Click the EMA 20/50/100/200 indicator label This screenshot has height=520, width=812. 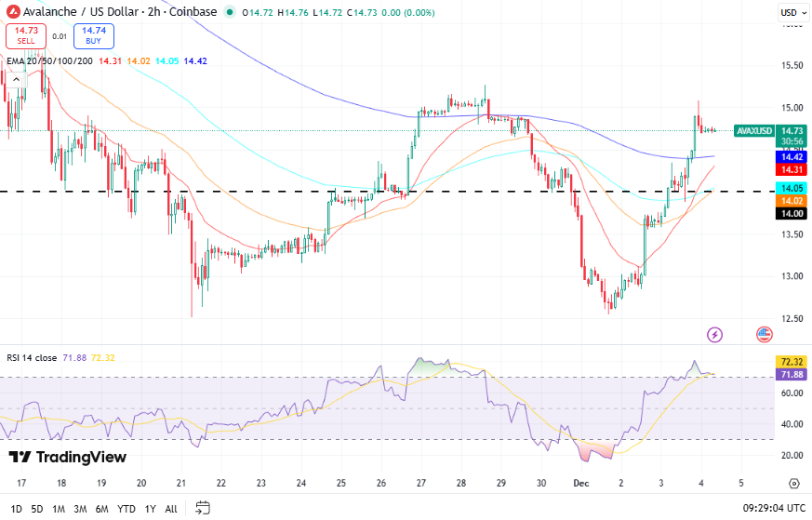point(49,61)
